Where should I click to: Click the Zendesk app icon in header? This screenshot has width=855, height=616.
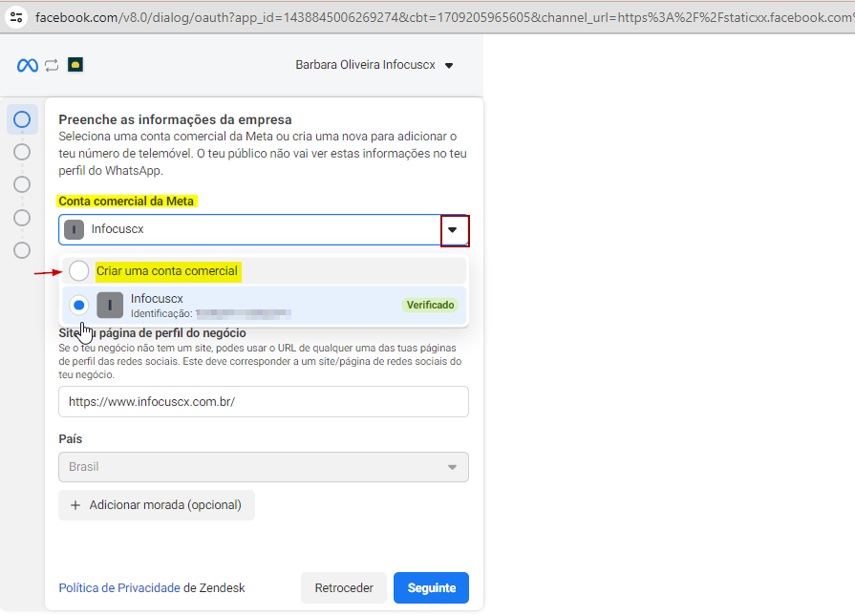75,65
